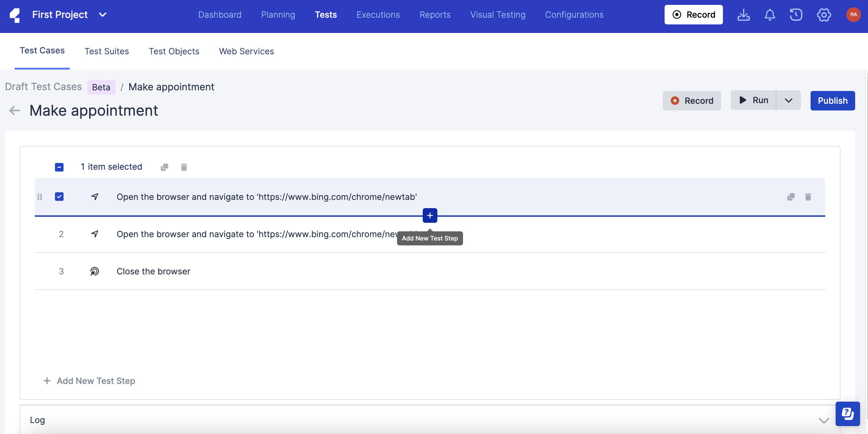Select the Close the browser step
The width and height of the screenshot is (868, 434).
pyautogui.click(x=153, y=271)
